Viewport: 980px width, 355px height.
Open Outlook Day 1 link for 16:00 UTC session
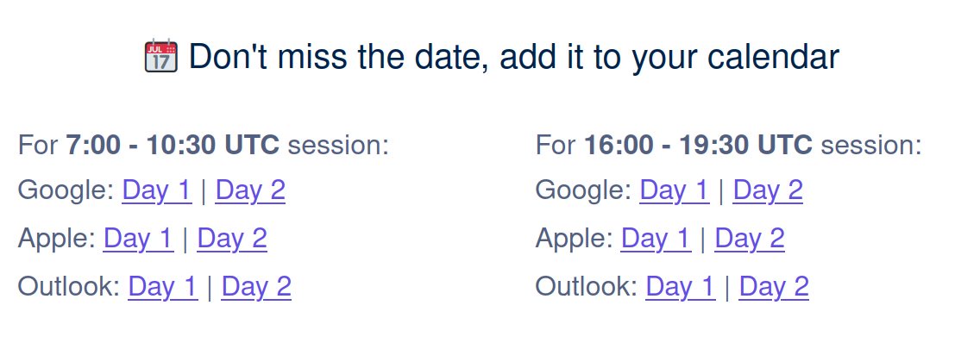tap(680, 286)
